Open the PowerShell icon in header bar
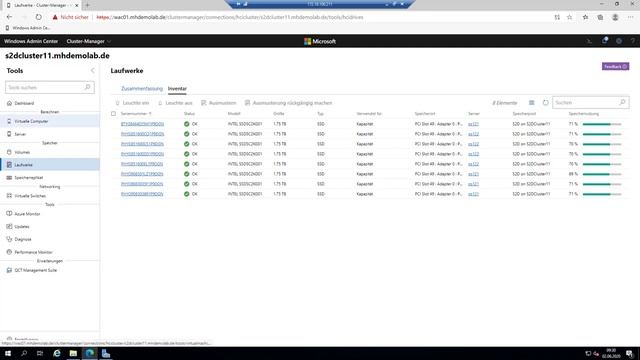 pos(589,41)
